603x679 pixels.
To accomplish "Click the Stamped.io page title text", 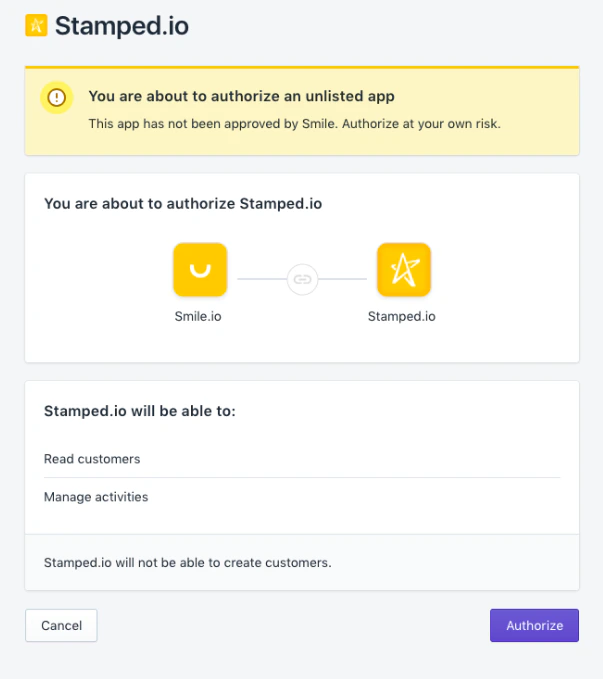I will [x=121, y=26].
